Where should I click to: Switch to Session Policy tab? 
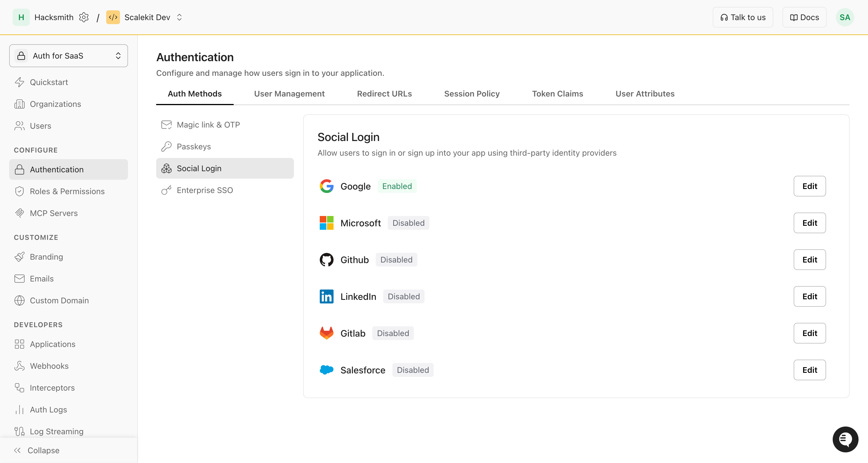click(472, 94)
